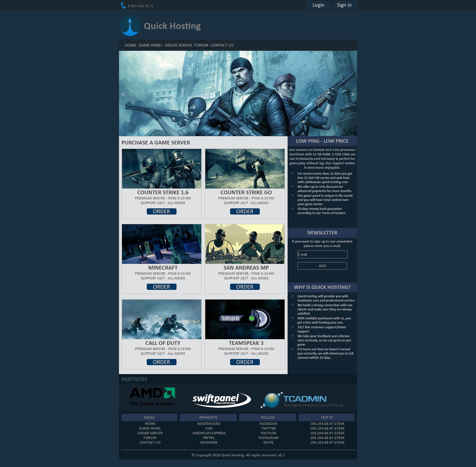Click the COUNTER STRIKE 1.6 title text
The height and width of the screenshot is (467, 476).
coord(163,192)
